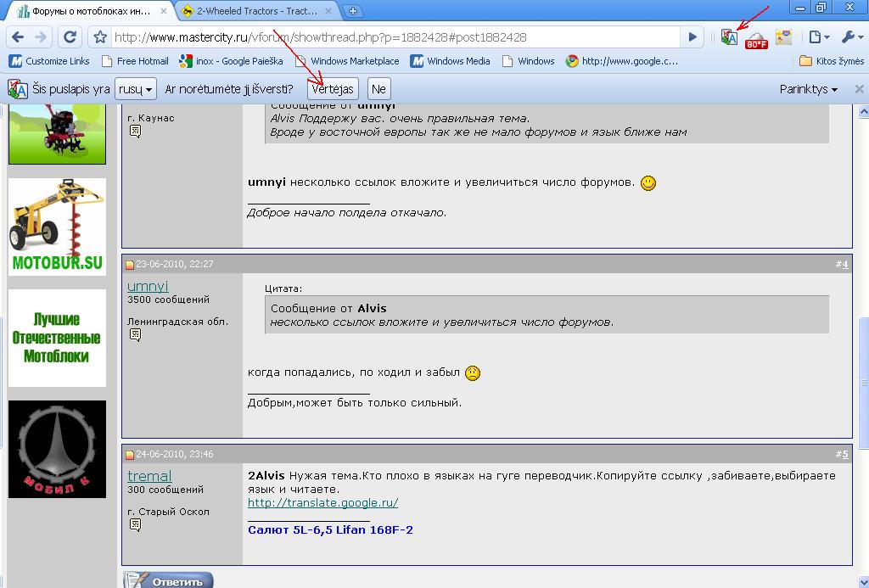
Task: Click the translate icon in the translation bar
Action: (18, 89)
